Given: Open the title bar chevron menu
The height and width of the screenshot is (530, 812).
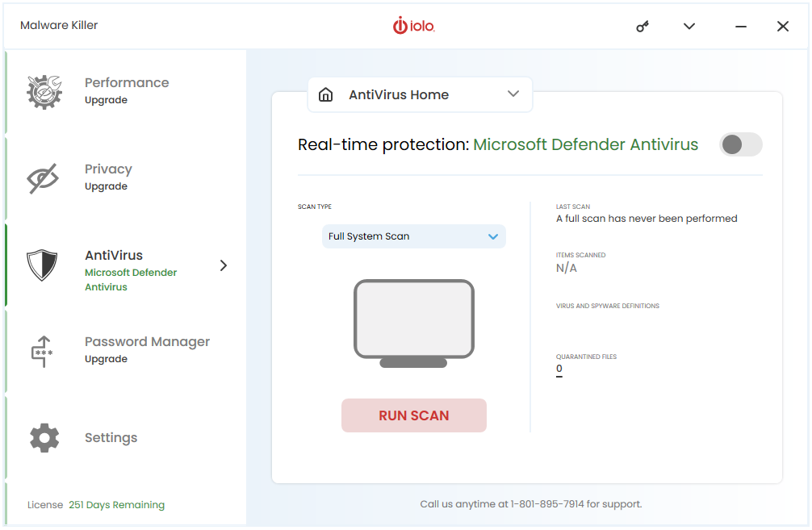Looking at the screenshot, I should point(689,27).
